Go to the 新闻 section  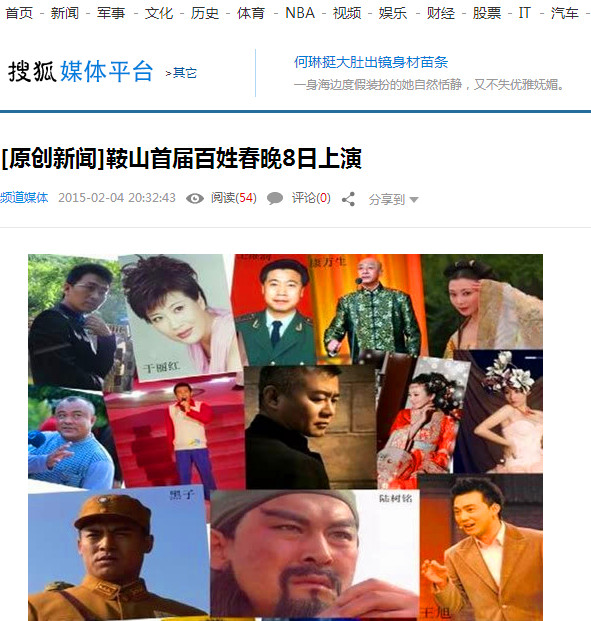point(65,13)
